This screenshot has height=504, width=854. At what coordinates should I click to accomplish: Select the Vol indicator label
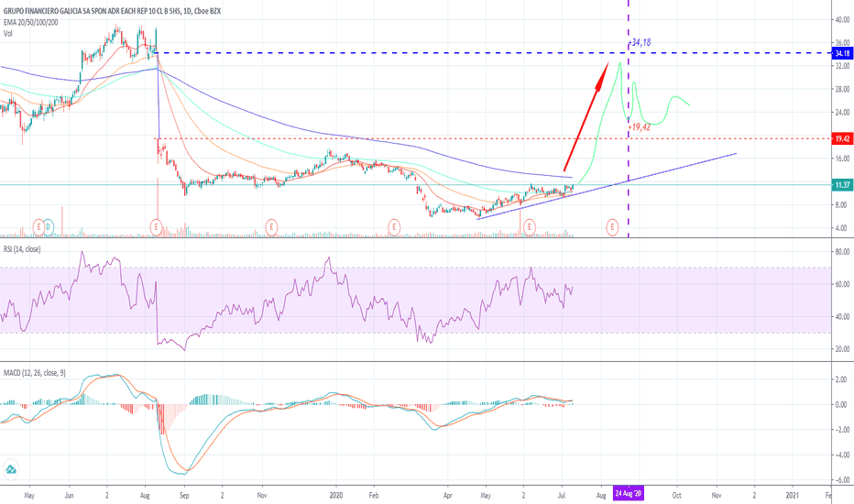(x=7, y=33)
